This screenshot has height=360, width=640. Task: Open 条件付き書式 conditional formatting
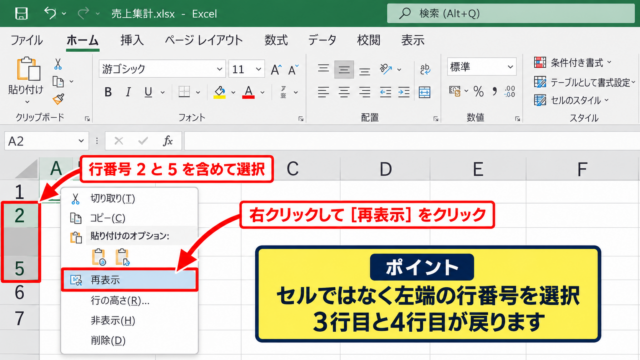click(573, 63)
